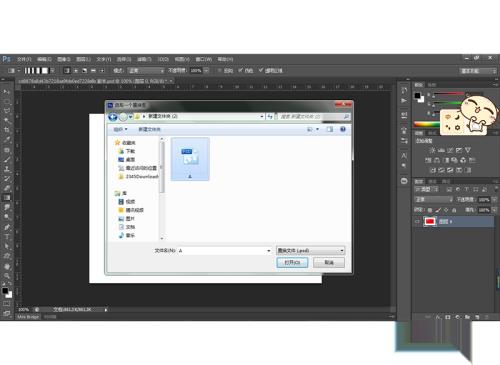Select the Move tool in the left toolbar
Screen dimensions: 500x365
click(x=6, y=91)
